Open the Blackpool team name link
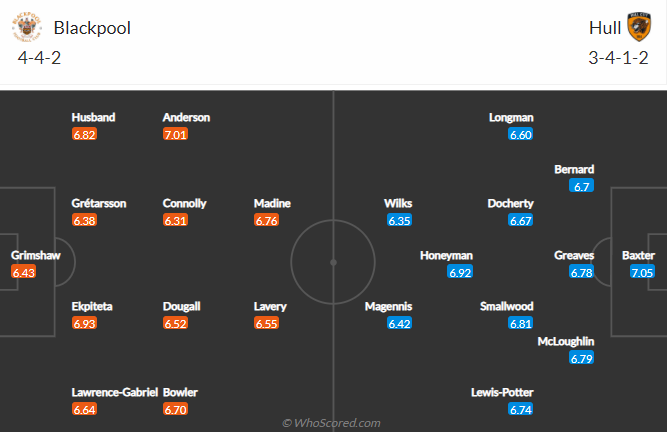Viewport: 668px width, 432px height. pyautogui.click(x=92, y=28)
